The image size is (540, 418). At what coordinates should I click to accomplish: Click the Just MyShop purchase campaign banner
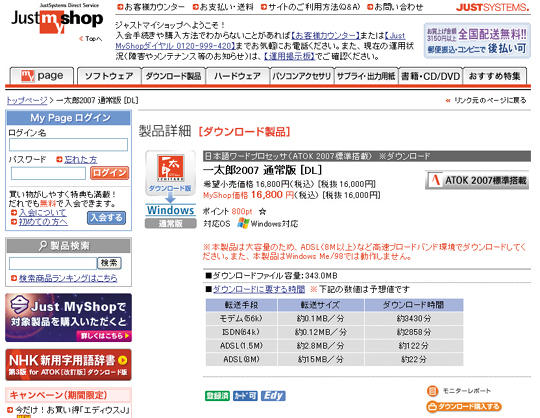tap(68, 317)
